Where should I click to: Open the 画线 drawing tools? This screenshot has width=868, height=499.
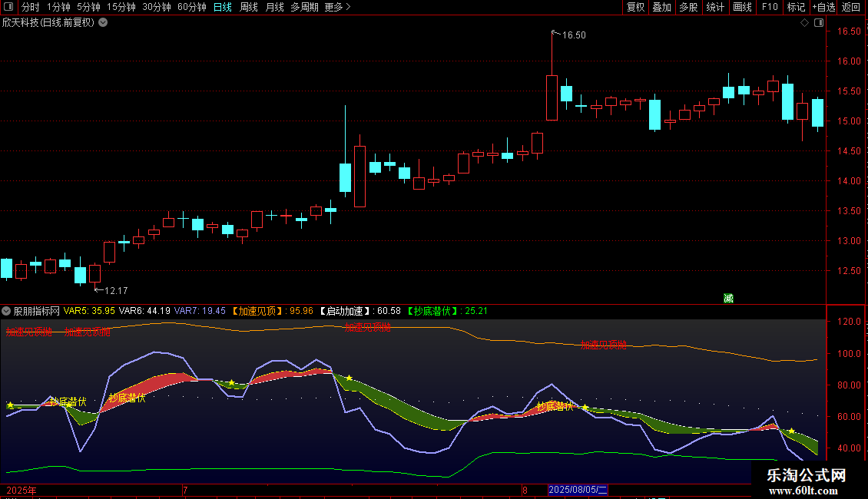(742, 7)
